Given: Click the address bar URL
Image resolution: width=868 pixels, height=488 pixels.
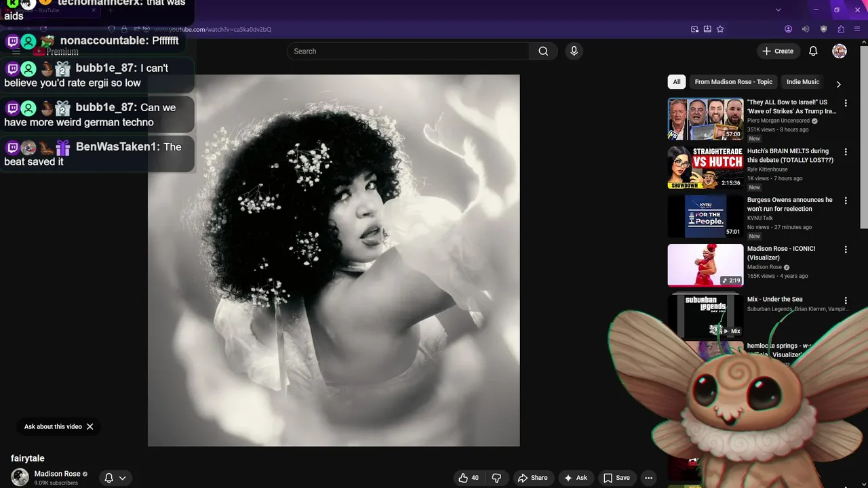Looking at the screenshot, I should tap(212, 29).
